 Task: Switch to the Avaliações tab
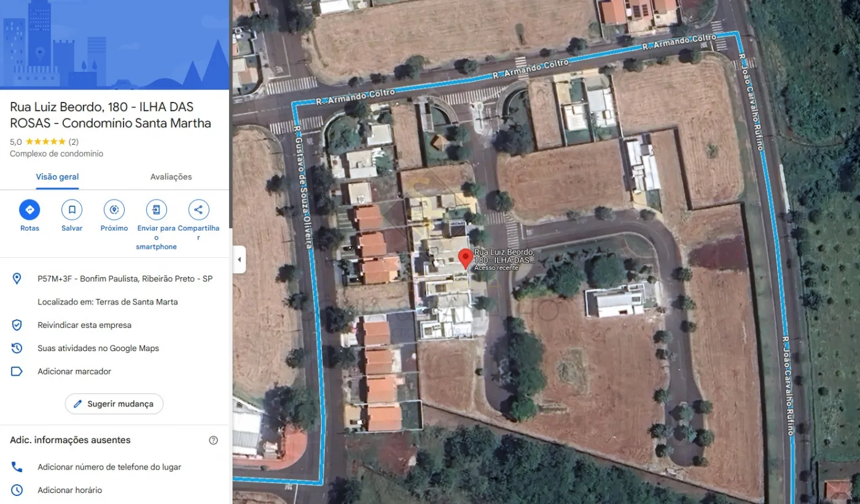[x=171, y=177]
